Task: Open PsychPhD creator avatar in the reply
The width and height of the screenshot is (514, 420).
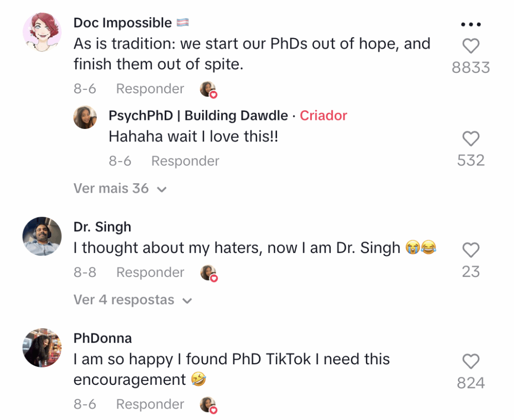Action: (85, 117)
